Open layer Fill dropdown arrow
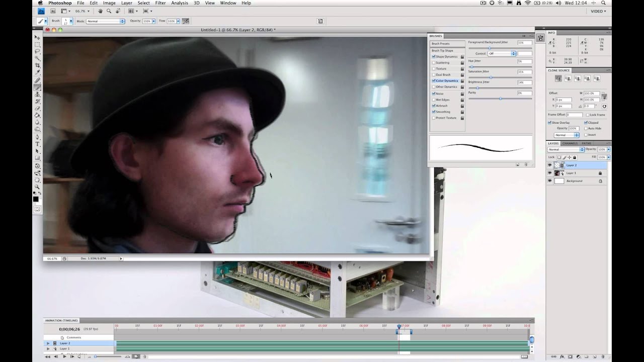Viewport: 644px width, 362px height. (x=609, y=157)
